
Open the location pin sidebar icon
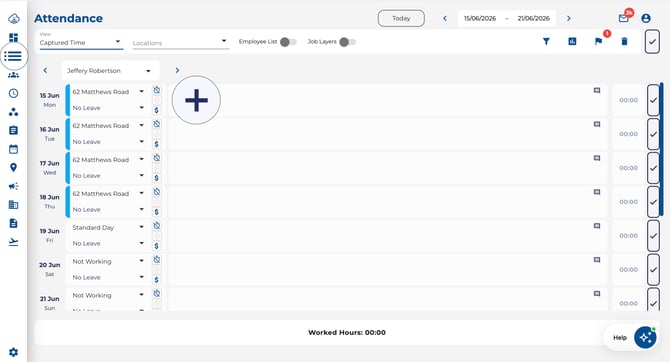[x=13, y=168]
